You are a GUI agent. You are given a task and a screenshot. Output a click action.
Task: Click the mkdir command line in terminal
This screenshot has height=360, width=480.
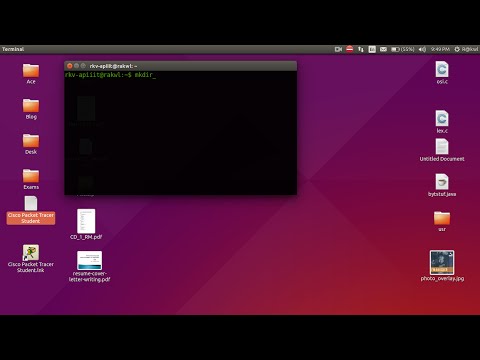click(x=110, y=75)
